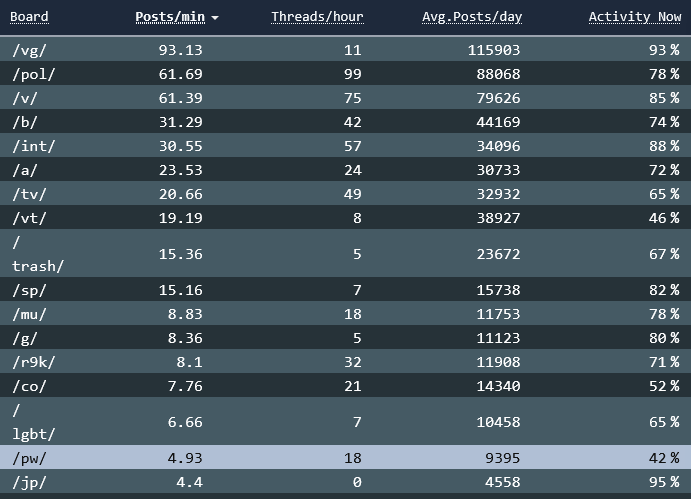
Task: Click the 88068 average posts value
Action: pyautogui.click(x=498, y=74)
